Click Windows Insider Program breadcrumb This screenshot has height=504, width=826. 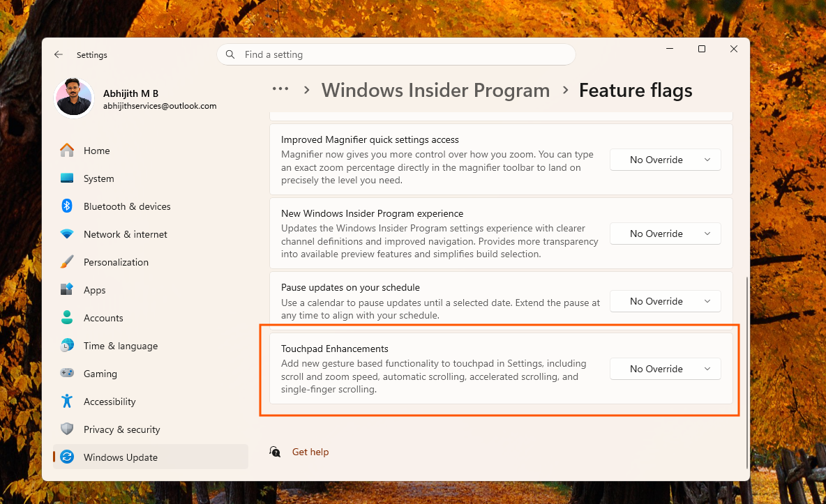point(435,91)
